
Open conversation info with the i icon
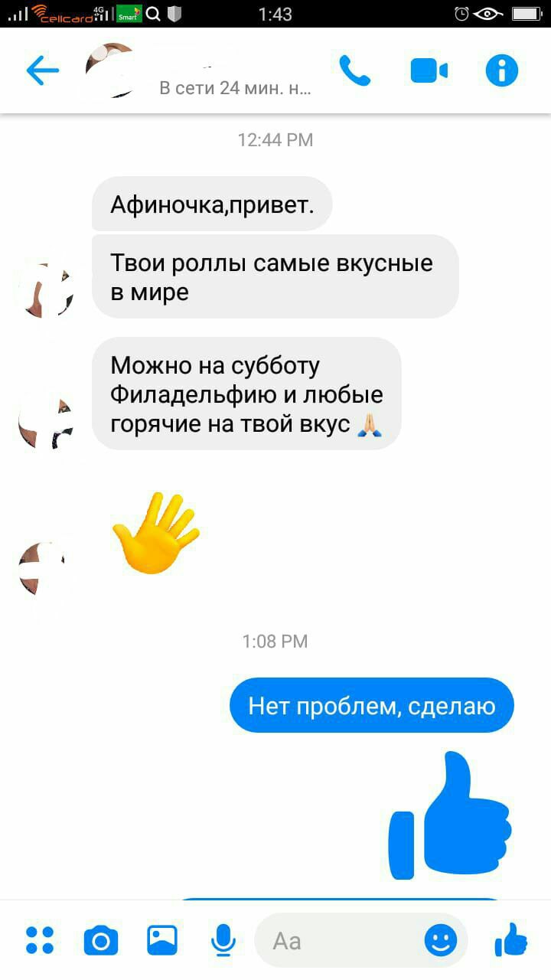click(502, 71)
